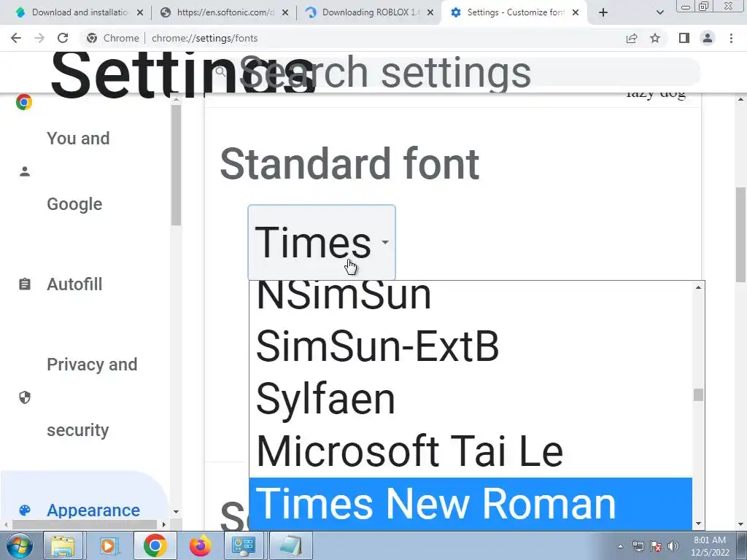The width and height of the screenshot is (747, 560).
Task: Open the Windows Start menu
Action: (19, 545)
